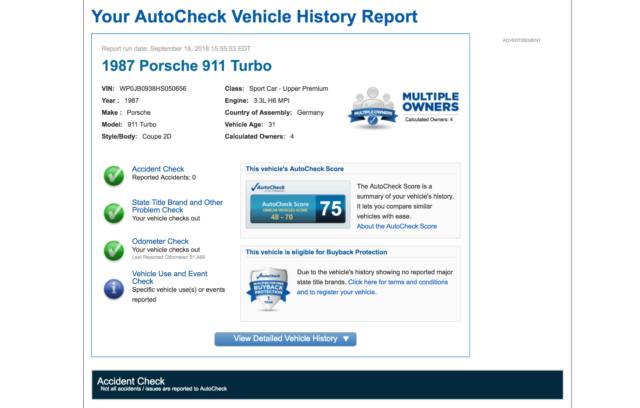640x408 pixels.
Task: Click the similar vehicles score range 48 - 70
Action: [x=287, y=217]
